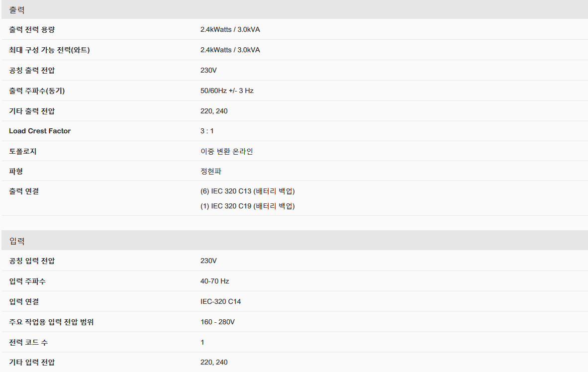This screenshot has height=372, width=588.
Task: Click the 출력 section header
Action: point(294,9)
